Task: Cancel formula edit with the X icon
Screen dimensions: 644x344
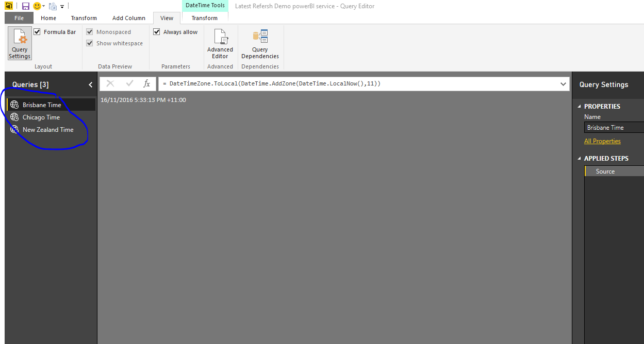Action: coord(110,83)
